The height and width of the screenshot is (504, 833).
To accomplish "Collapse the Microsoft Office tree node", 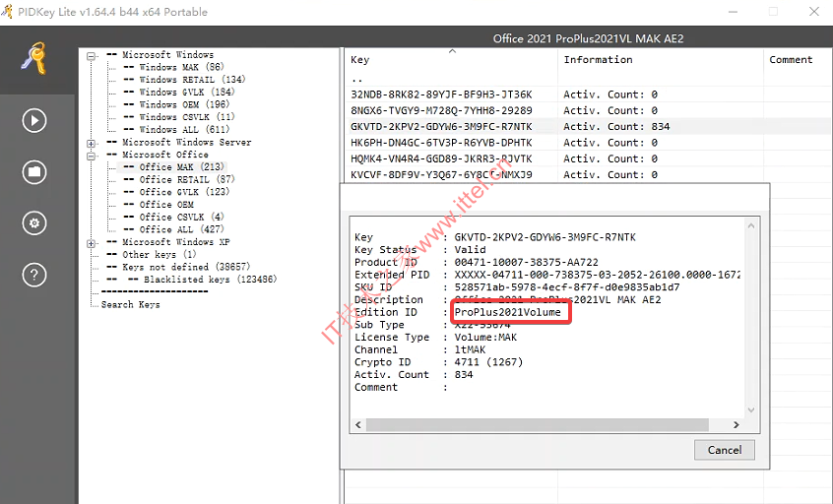I will [x=92, y=156].
